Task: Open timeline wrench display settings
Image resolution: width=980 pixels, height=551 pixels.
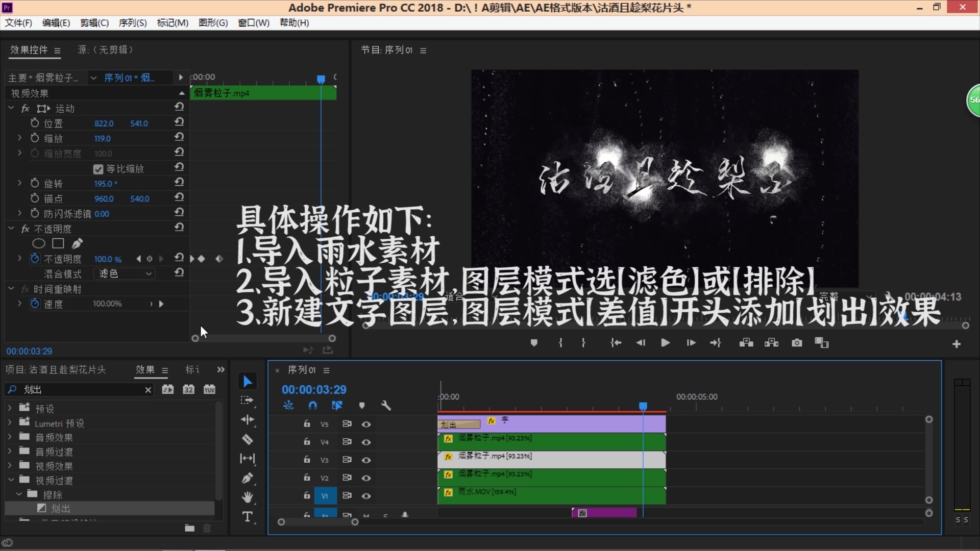Action: point(386,406)
